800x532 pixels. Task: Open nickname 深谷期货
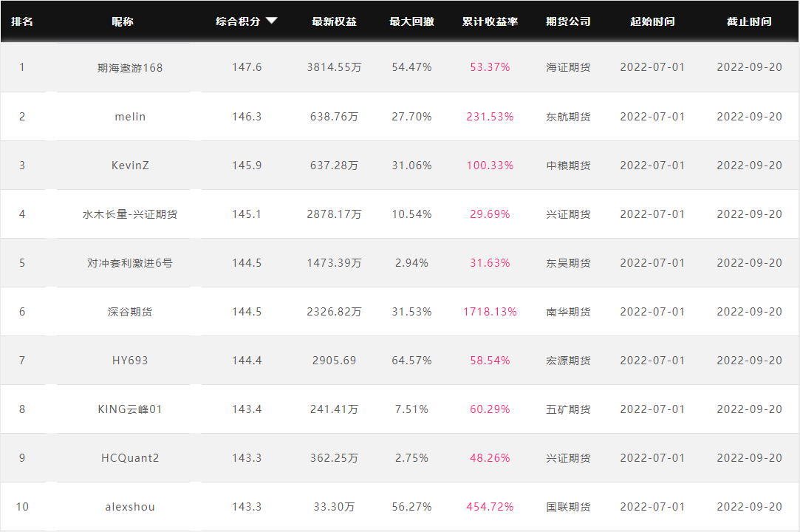[129, 312]
